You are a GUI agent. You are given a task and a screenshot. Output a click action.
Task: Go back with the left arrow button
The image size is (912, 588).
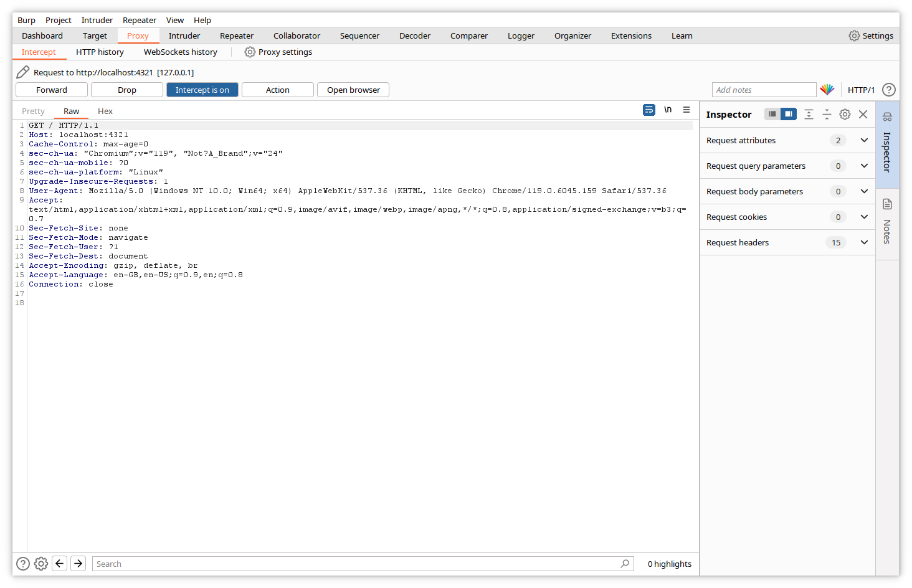click(60, 564)
